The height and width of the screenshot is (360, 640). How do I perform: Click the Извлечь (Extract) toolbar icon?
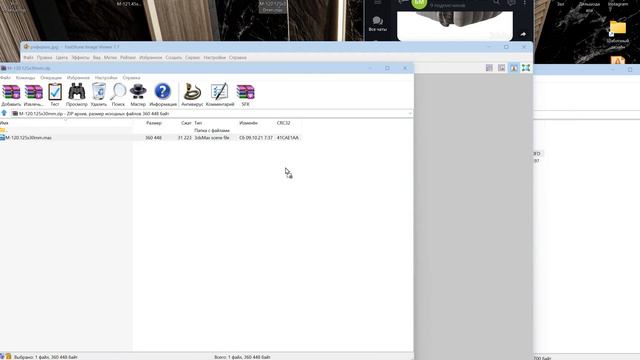tap(33, 95)
